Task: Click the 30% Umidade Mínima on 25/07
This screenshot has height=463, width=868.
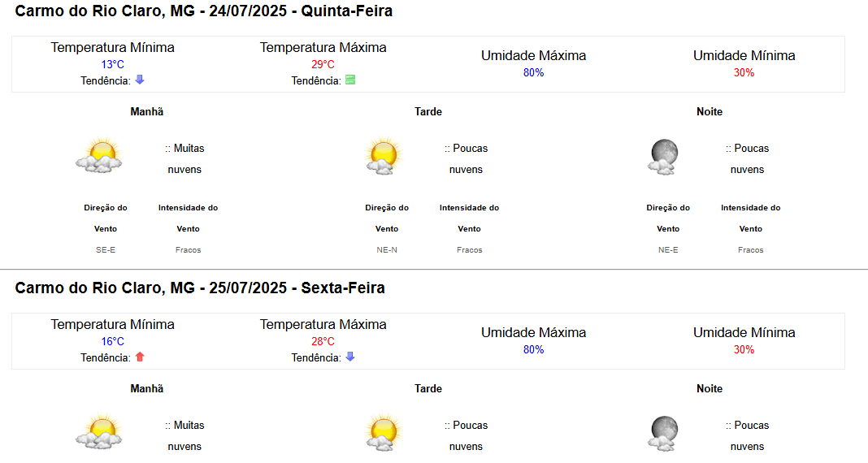Action: [x=744, y=349]
